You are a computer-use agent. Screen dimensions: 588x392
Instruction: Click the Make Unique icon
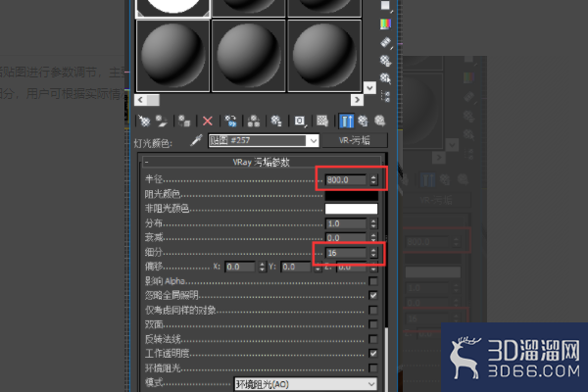coord(254,121)
